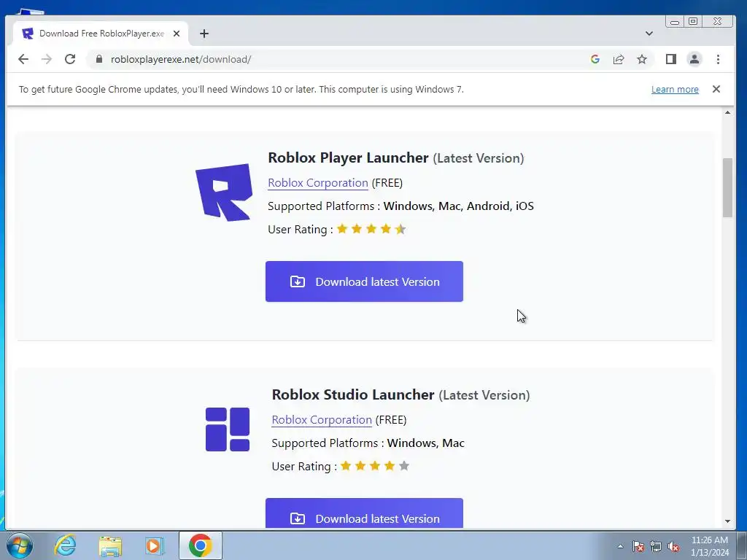747x560 pixels.
Task: Click the muted volume tray icon
Action: pyautogui.click(x=673, y=546)
